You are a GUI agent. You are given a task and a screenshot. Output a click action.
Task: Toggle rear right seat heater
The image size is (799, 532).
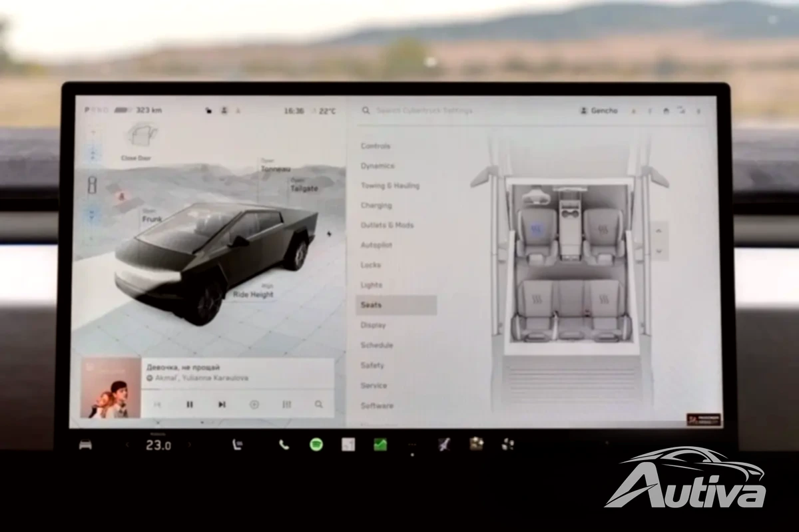(x=604, y=299)
